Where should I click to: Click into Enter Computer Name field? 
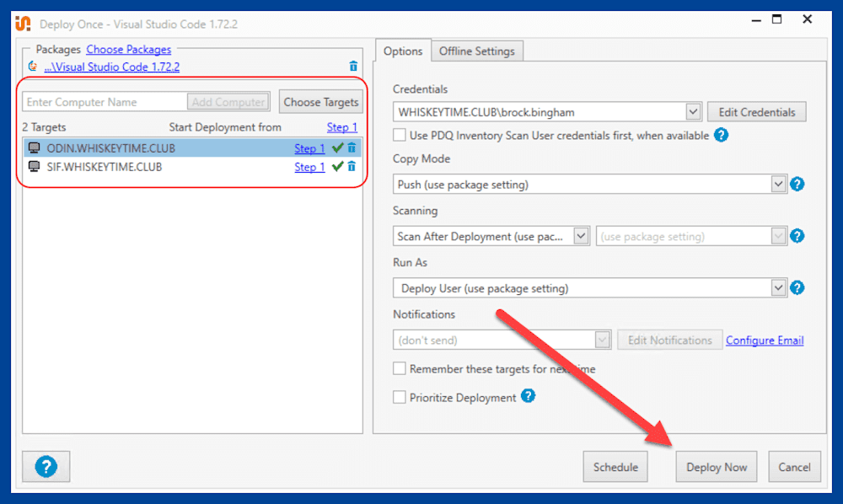pos(105,101)
